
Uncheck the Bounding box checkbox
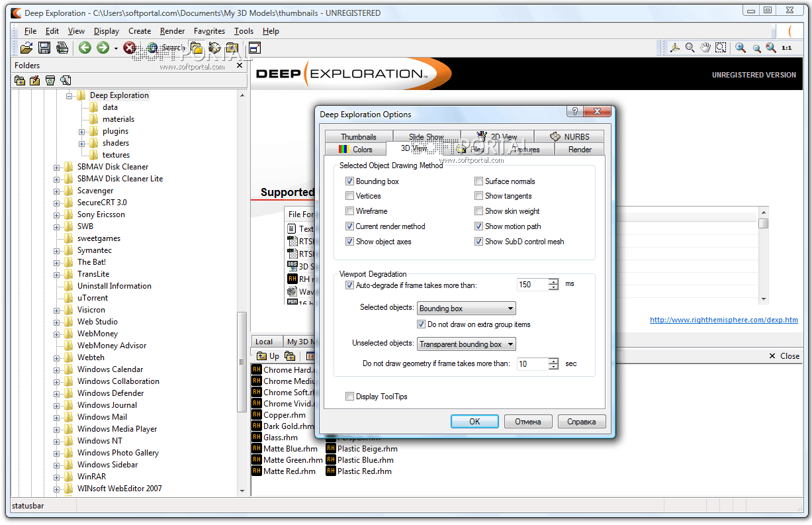(x=349, y=181)
